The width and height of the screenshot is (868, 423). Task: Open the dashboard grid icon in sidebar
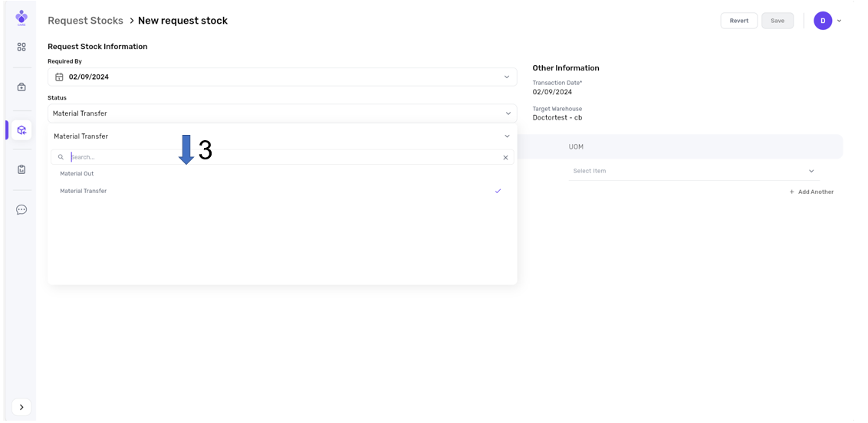[x=21, y=48]
